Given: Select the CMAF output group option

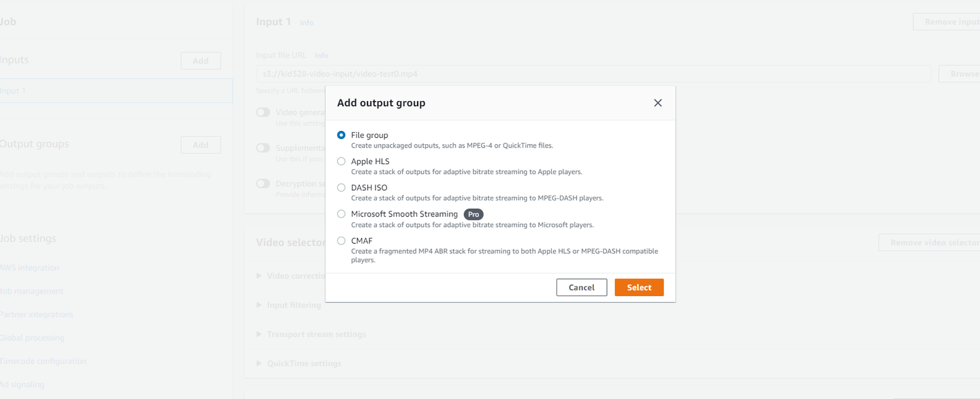Looking at the screenshot, I should (342, 241).
